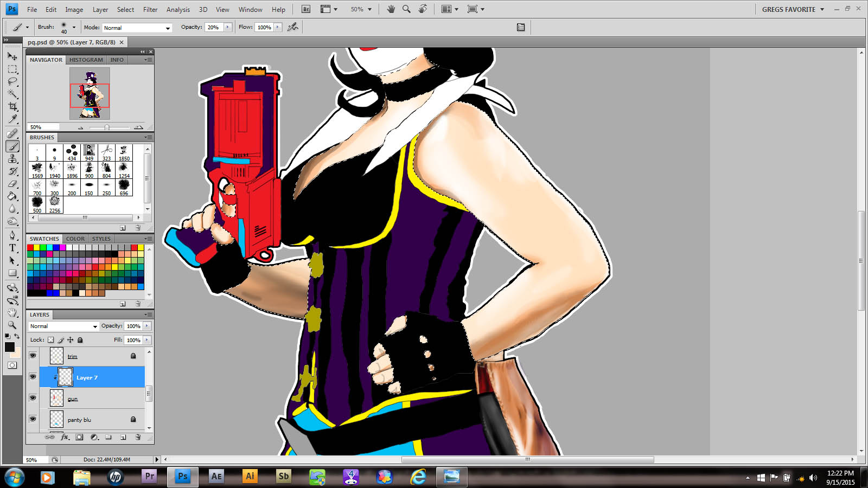Open the brush Mode dropdown
Viewport: 868px width, 488px height.
137,28
